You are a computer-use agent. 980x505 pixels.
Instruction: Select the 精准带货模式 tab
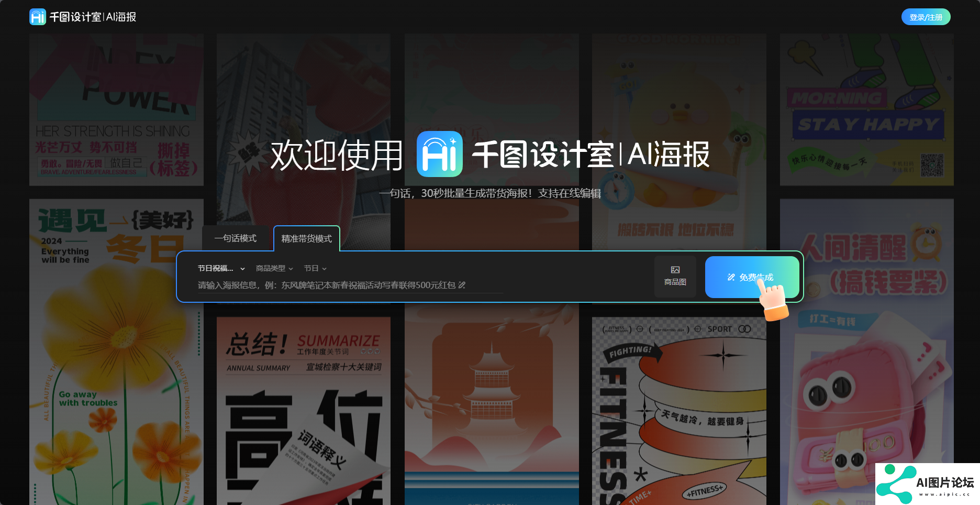coord(307,238)
